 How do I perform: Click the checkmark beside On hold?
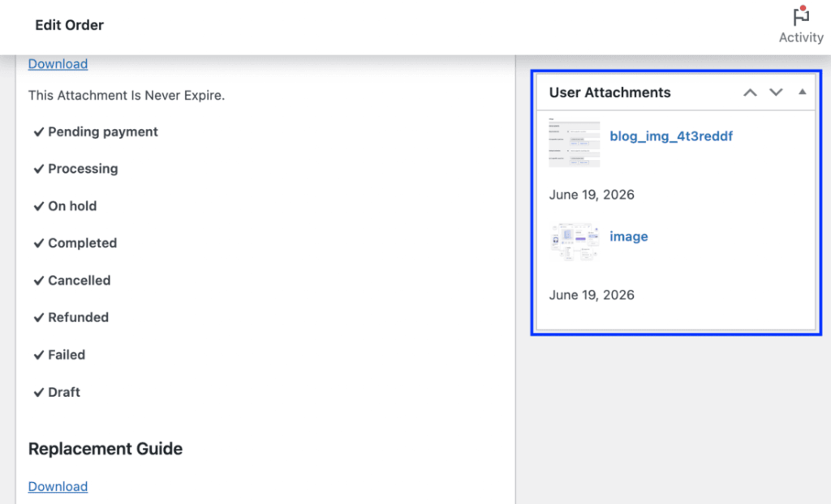tap(38, 206)
